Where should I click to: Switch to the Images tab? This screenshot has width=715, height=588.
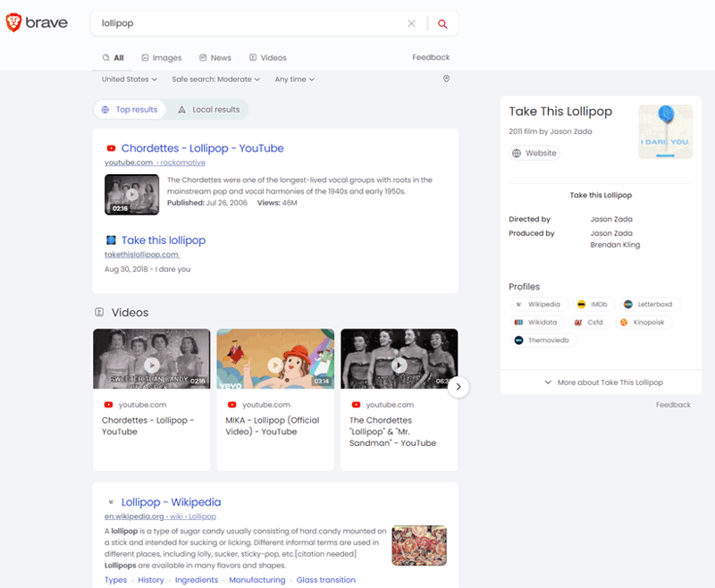[161, 57]
